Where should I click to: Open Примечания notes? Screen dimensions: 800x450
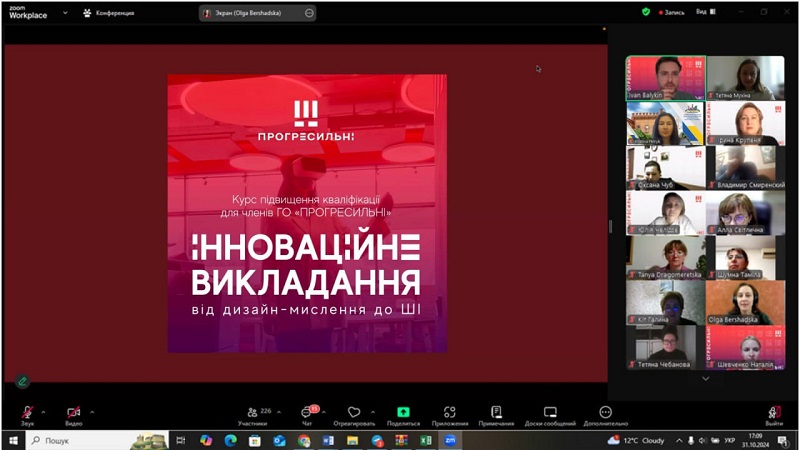(x=496, y=416)
